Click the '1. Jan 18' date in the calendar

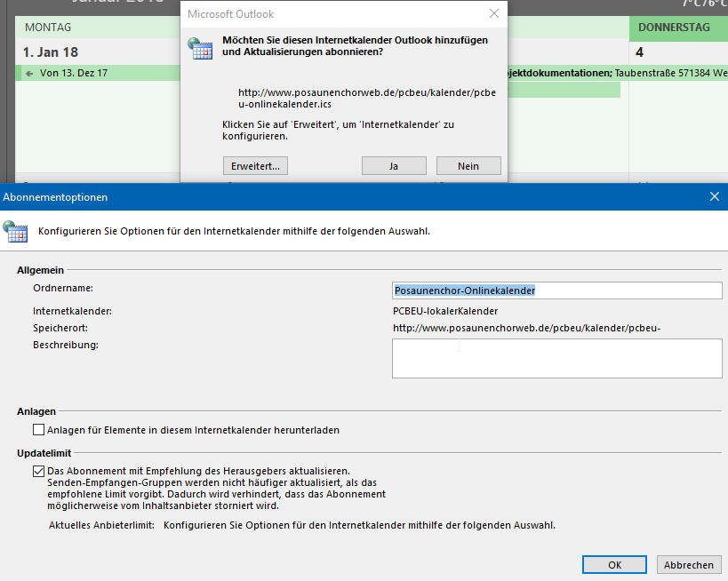coord(51,52)
